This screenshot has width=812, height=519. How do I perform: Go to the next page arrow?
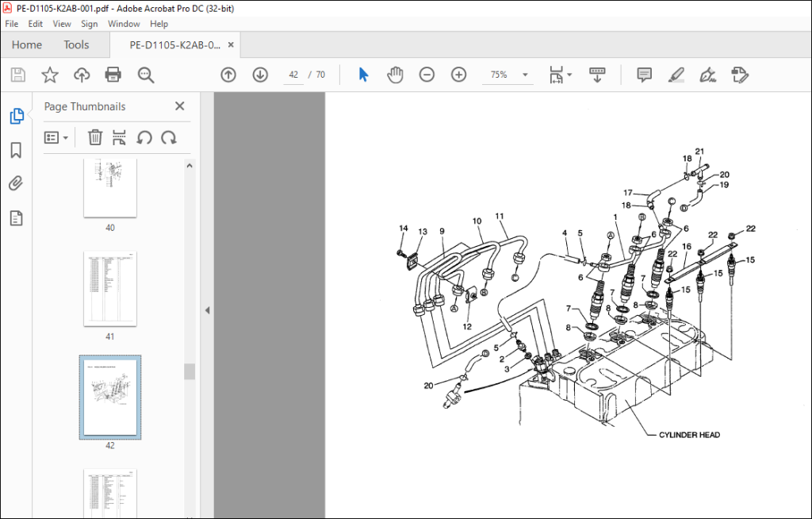(260, 75)
